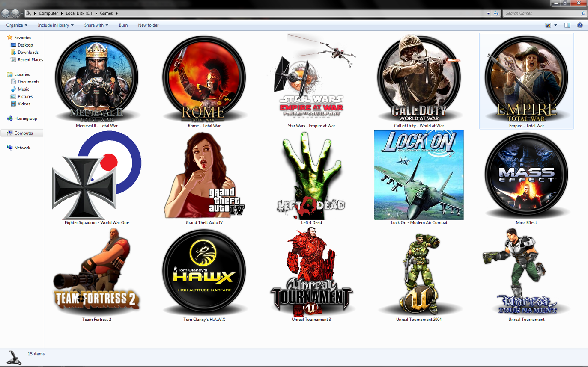Click the Unreal Tournament 3 icon

[311, 272]
